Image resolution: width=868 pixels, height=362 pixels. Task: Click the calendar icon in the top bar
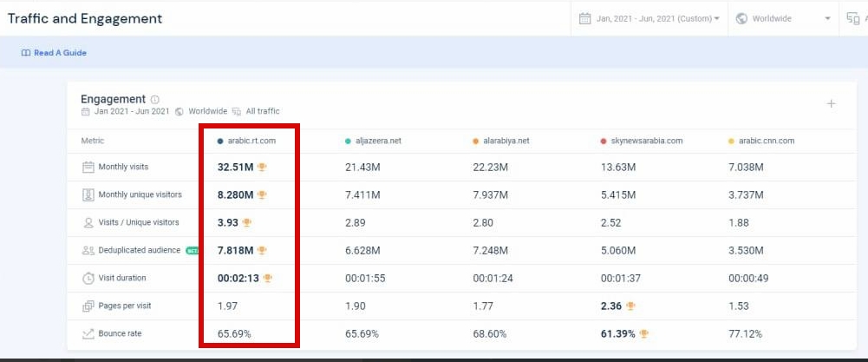[584, 18]
